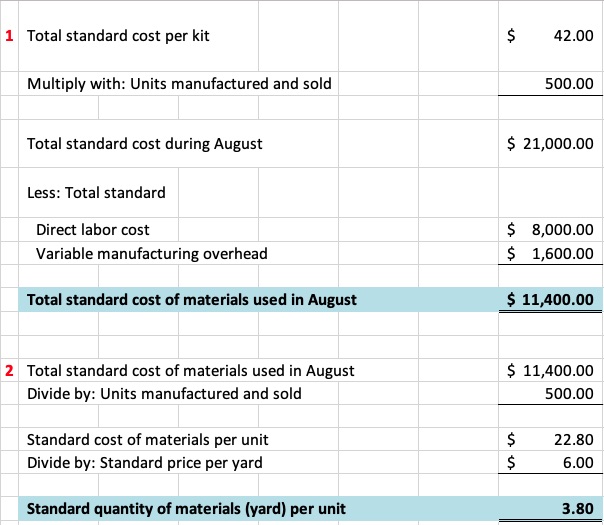Screen dimensions: 604x525
Task: Select the 'Total standard cost per kit' cell
Action: pos(118,36)
